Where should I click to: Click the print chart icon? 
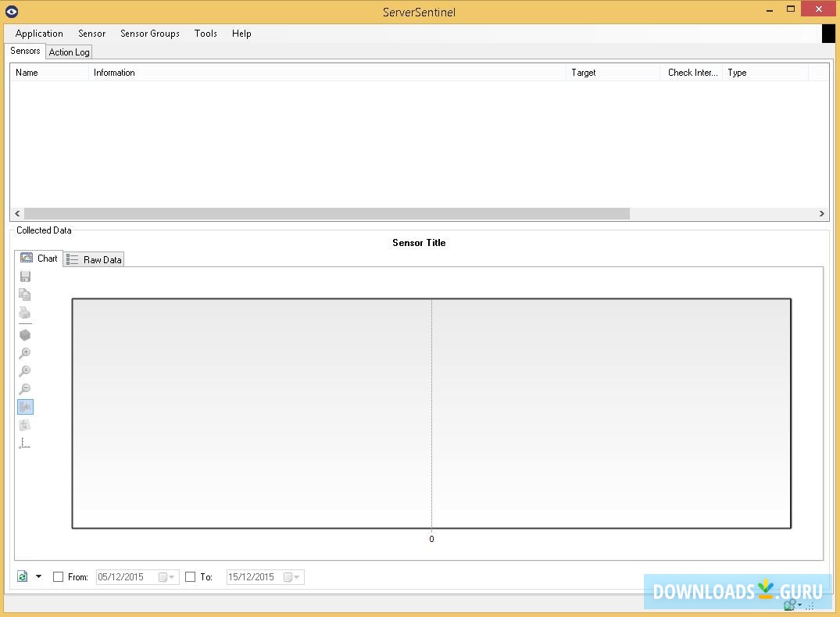25,312
